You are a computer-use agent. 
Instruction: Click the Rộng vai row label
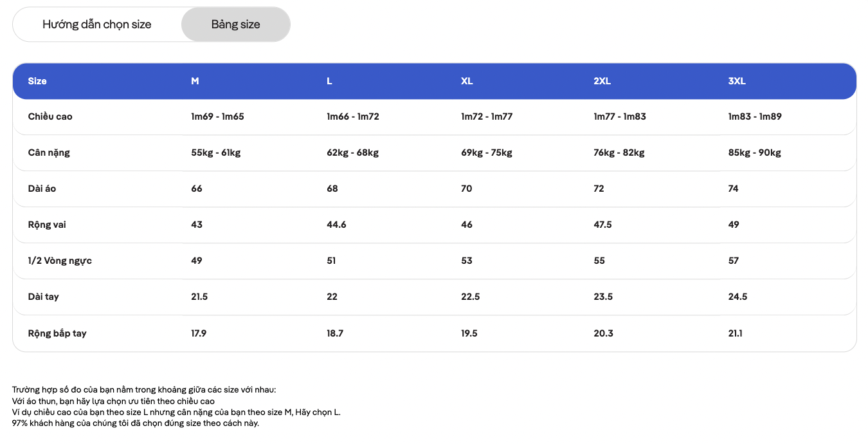47,225
